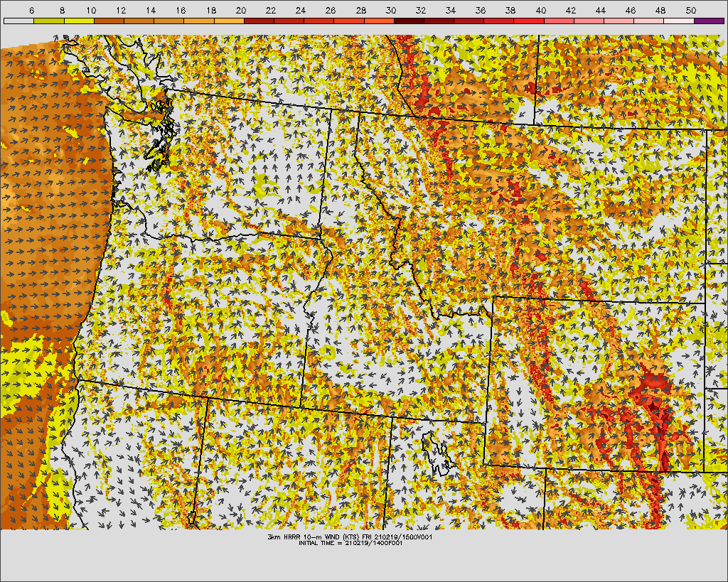Select the legend label "22"
Viewport: 728px width, 582px height.
coord(271,10)
